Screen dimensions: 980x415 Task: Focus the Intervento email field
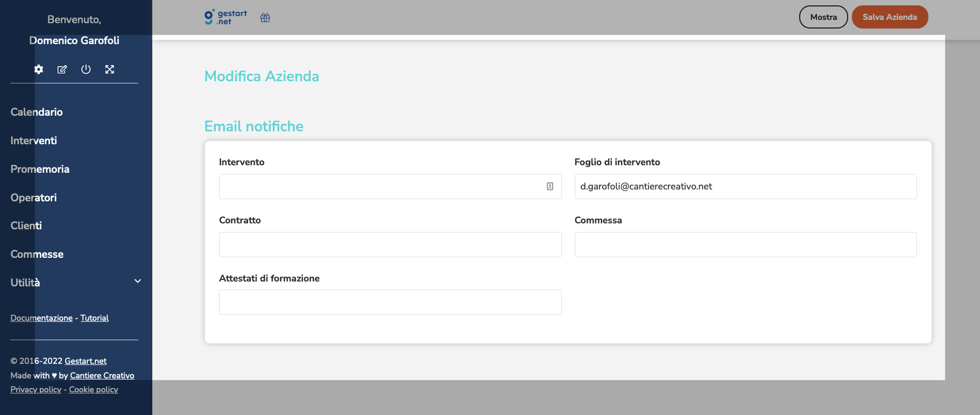pos(390,186)
